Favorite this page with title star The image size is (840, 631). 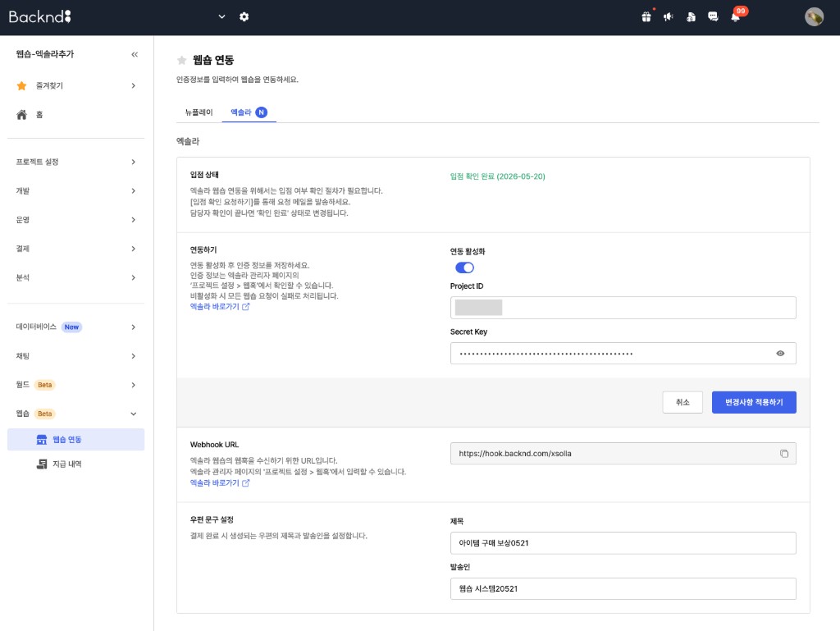[x=181, y=60]
